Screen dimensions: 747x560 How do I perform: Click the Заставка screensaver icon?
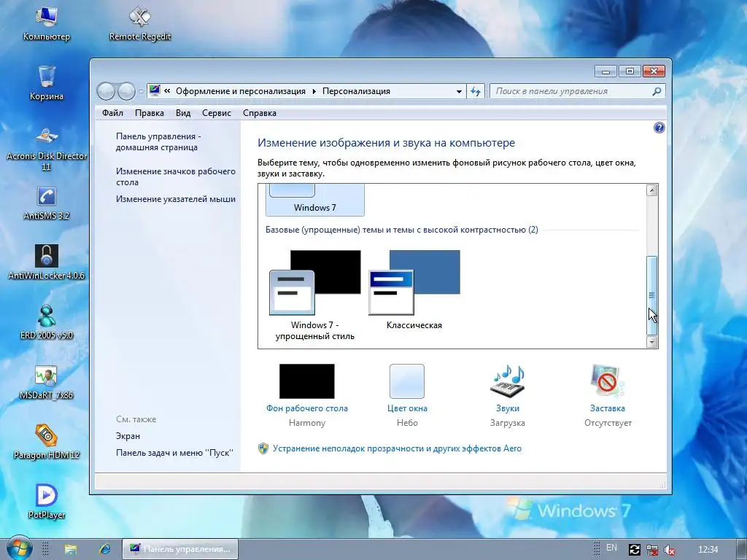point(607,381)
